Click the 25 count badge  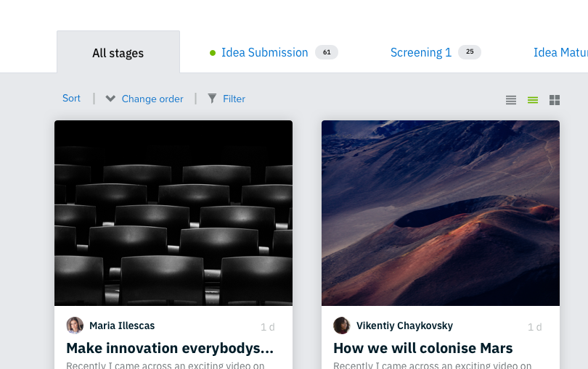470,51
